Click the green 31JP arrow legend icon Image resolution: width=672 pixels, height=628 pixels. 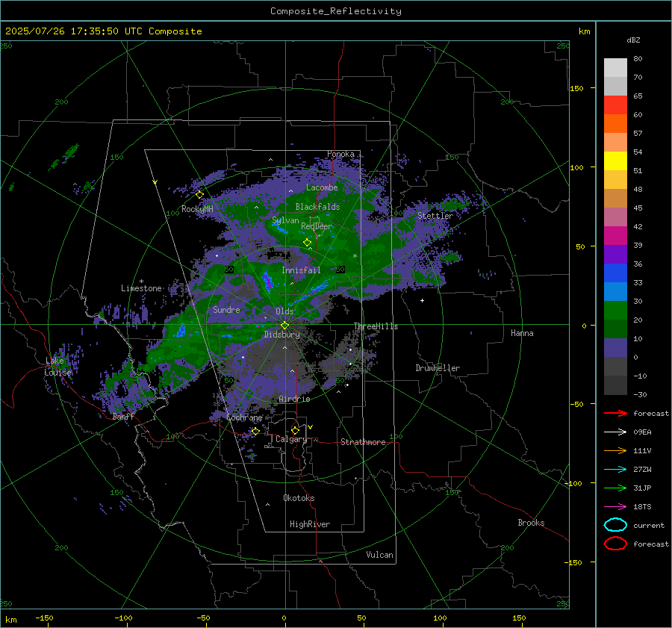tap(615, 488)
